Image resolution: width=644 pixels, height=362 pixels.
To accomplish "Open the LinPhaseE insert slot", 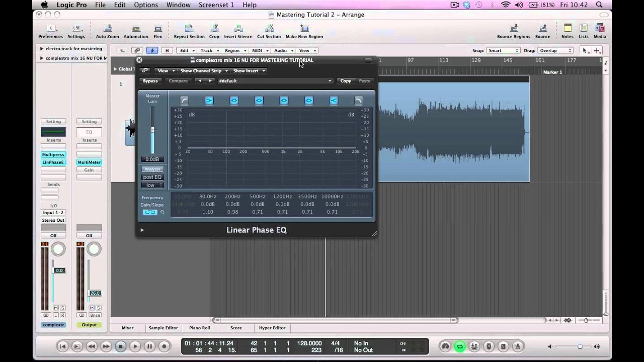I will pos(53,162).
